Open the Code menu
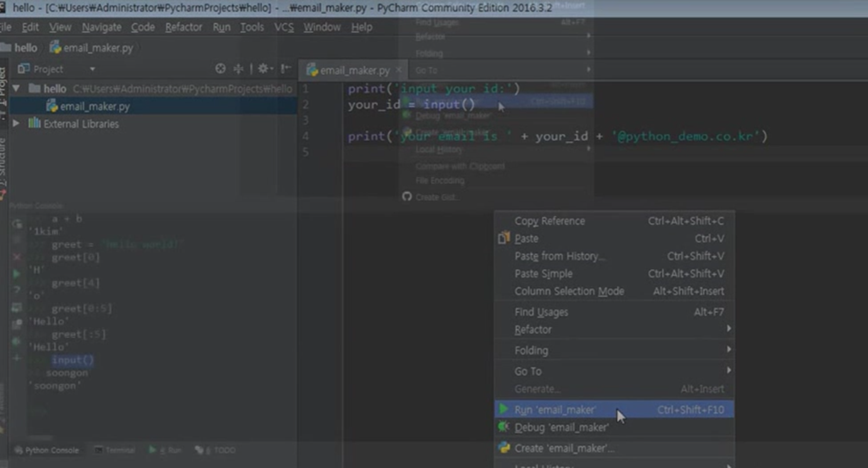Image resolution: width=868 pixels, height=468 pixels. 143,27
